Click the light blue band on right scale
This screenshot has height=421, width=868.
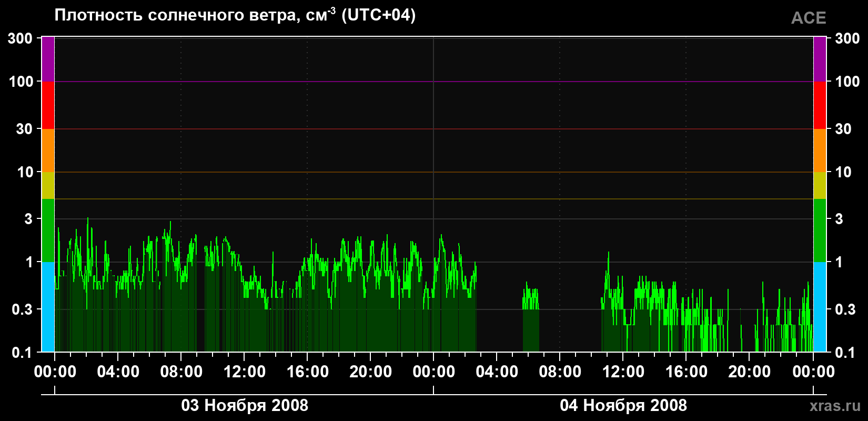tap(820, 307)
